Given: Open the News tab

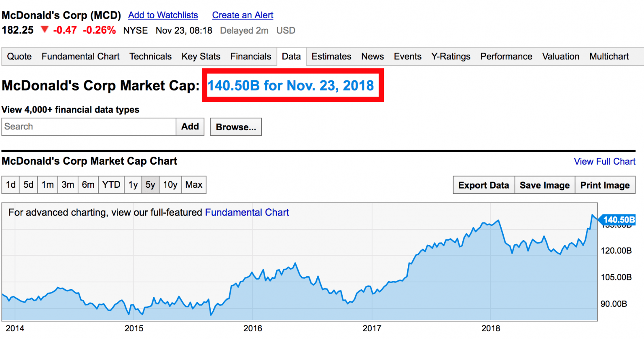Looking at the screenshot, I should tap(373, 56).
